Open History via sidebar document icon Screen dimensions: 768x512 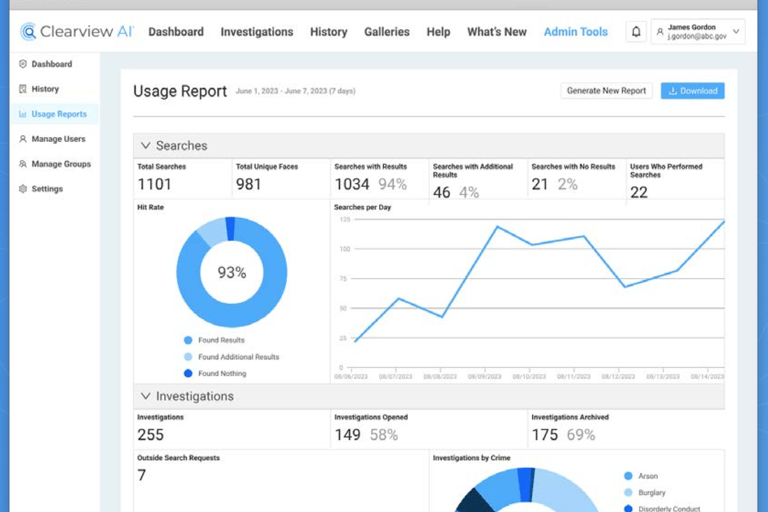pos(23,89)
